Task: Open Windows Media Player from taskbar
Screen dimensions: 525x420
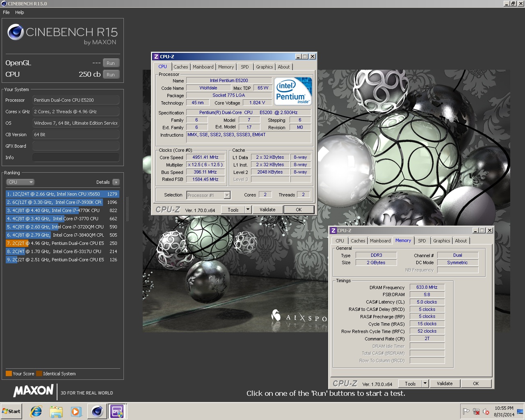Action: [x=76, y=411]
